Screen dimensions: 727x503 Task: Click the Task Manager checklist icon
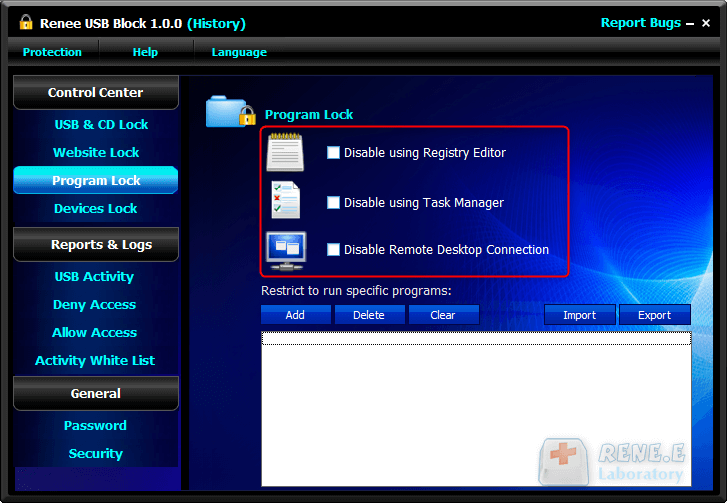[x=285, y=201]
